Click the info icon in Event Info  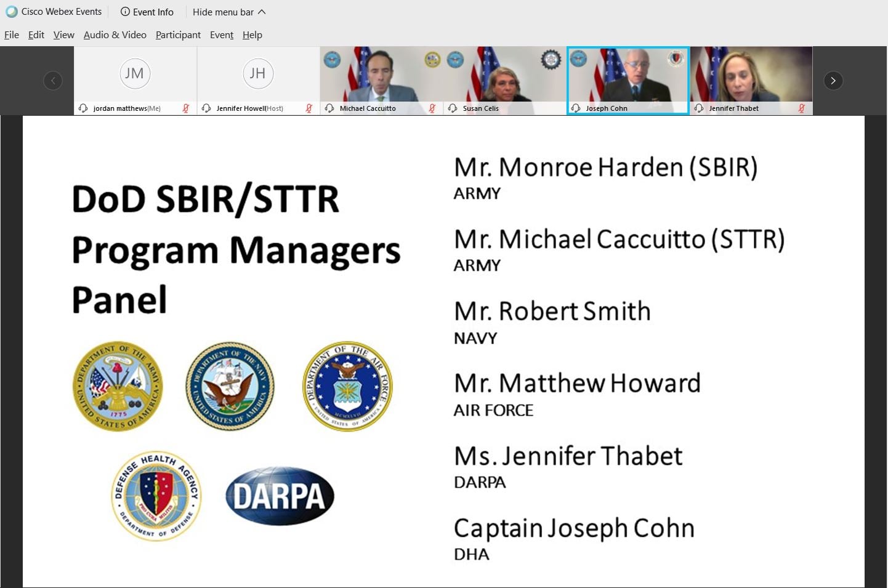tap(125, 12)
